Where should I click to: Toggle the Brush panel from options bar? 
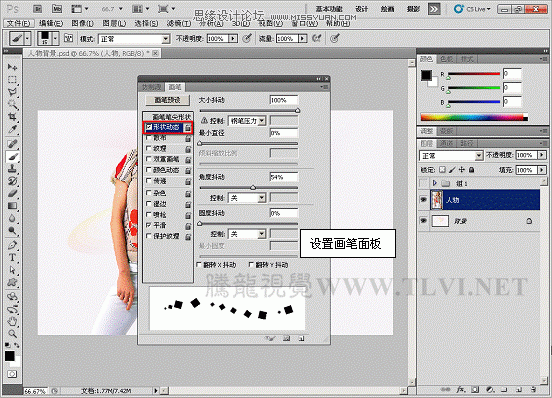pos(68,38)
